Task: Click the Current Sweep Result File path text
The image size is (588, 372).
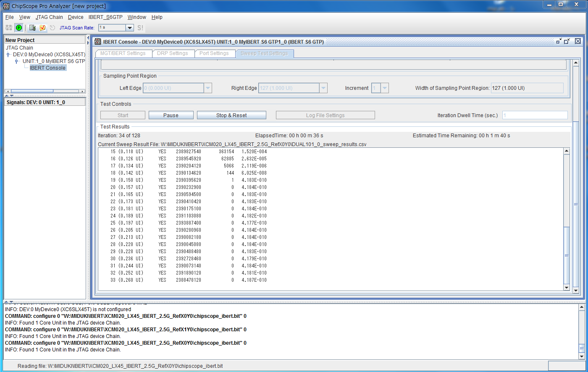Action: point(232,144)
